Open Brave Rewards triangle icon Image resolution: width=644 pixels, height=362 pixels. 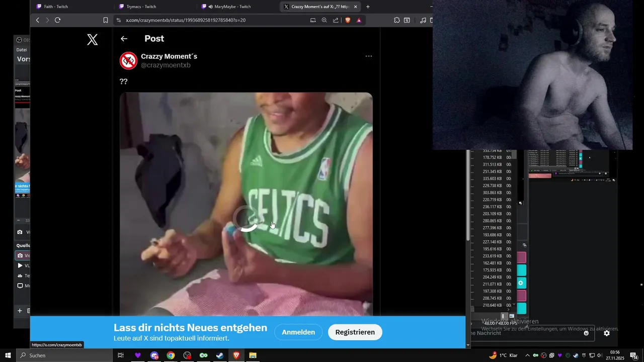point(359,20)
